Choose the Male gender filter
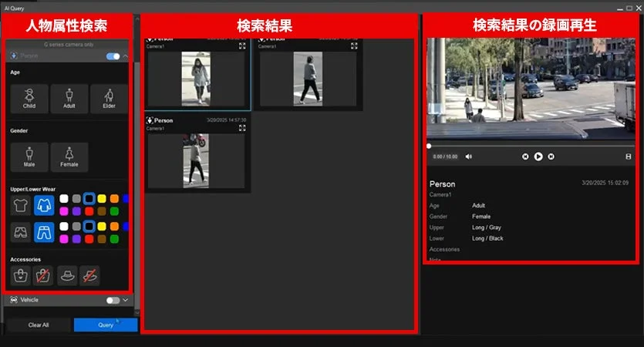This screenshot has width=644, height=347. tap(29, 157)
